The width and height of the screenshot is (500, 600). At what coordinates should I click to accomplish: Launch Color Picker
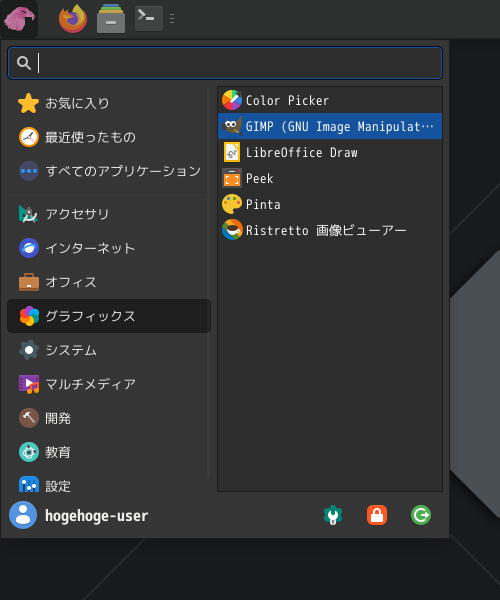click(x=330, y=100)
